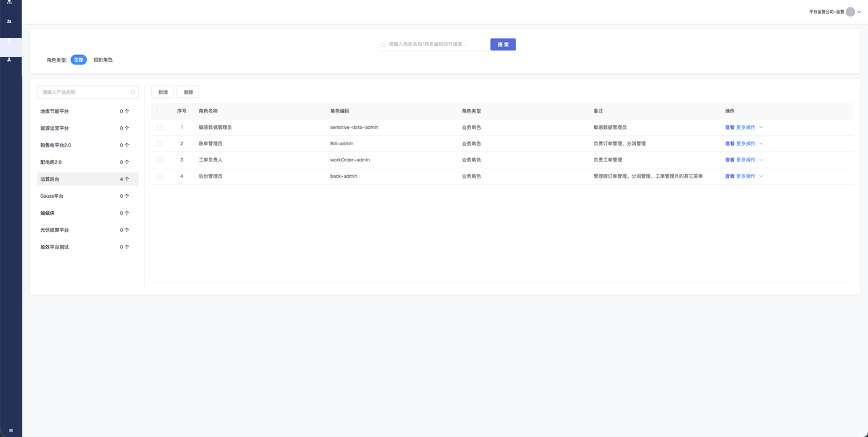Focus the role name/code search field
Screen dimensions: 868x437
pos(434,44)
